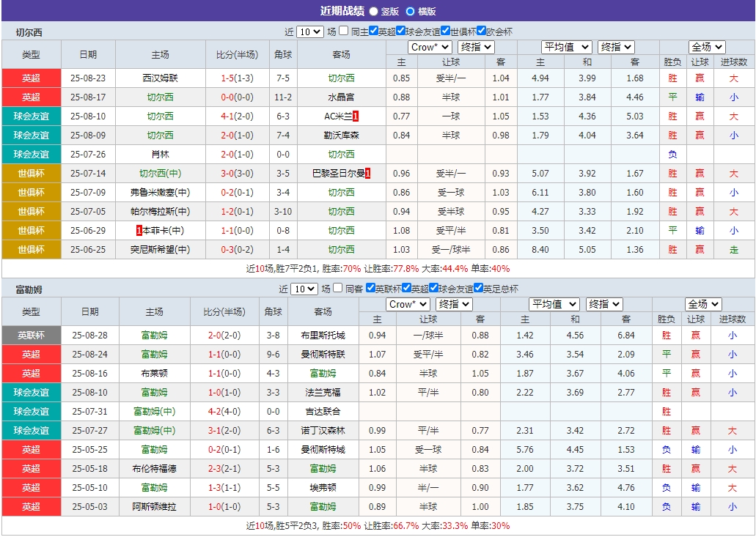Disable the 世俱杯 filter in Chelsea section
Screen dimensions: 756x537
tap(445, 30)
